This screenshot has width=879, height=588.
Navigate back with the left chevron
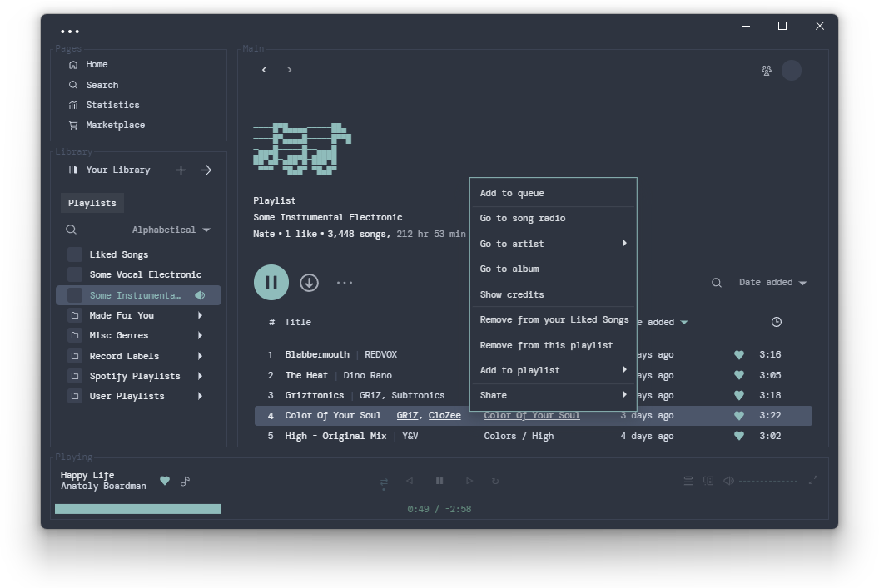tap(264, 70)
